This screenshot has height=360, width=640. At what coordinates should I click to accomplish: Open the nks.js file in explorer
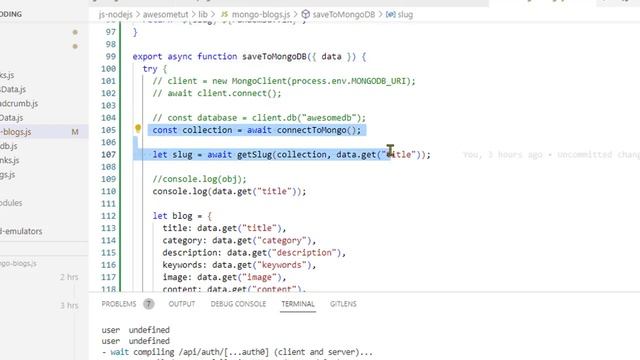tap(10, 160)
